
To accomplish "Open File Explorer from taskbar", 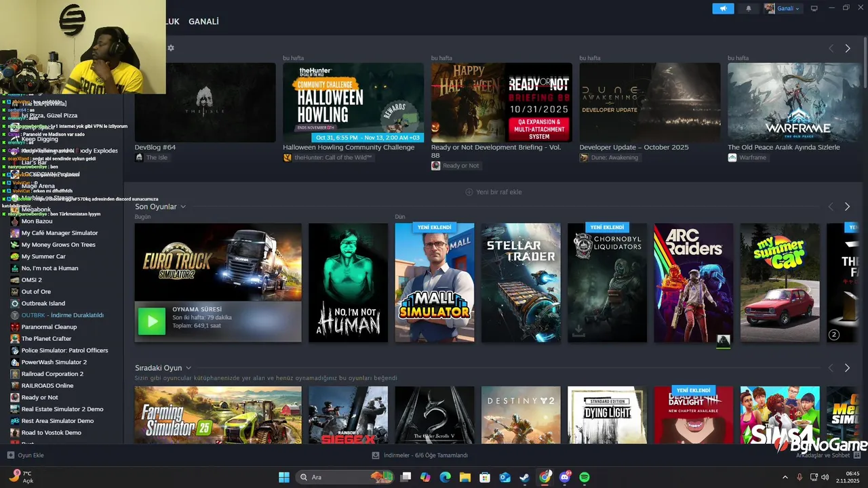I will pos(465,477).
